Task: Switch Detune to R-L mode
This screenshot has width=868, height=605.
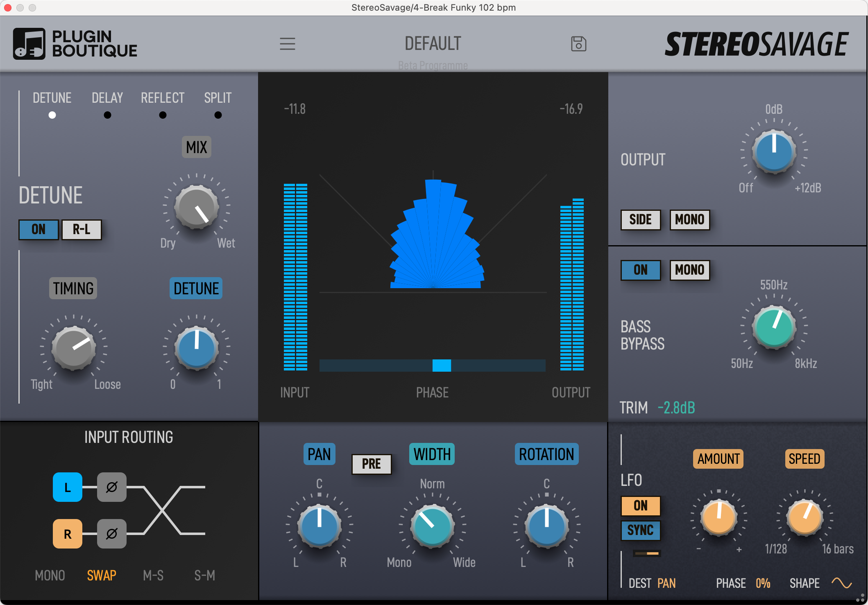Action: click(x=82, y=230)
